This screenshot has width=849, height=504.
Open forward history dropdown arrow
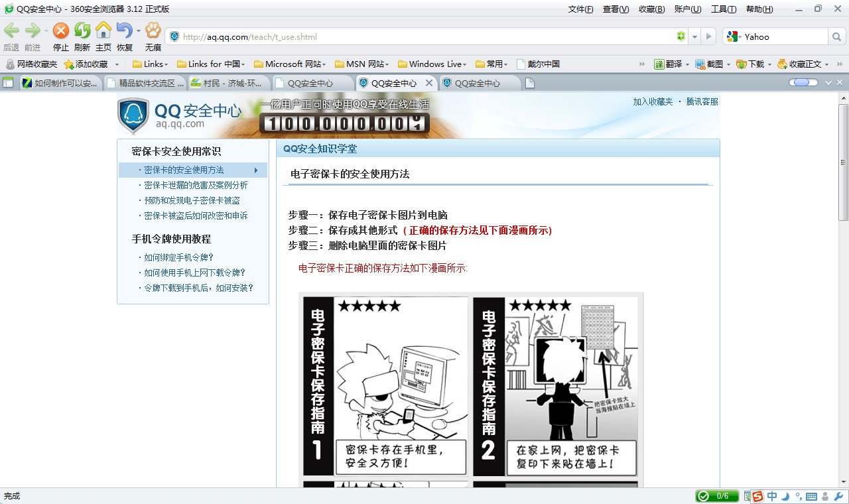pos(46,31)
